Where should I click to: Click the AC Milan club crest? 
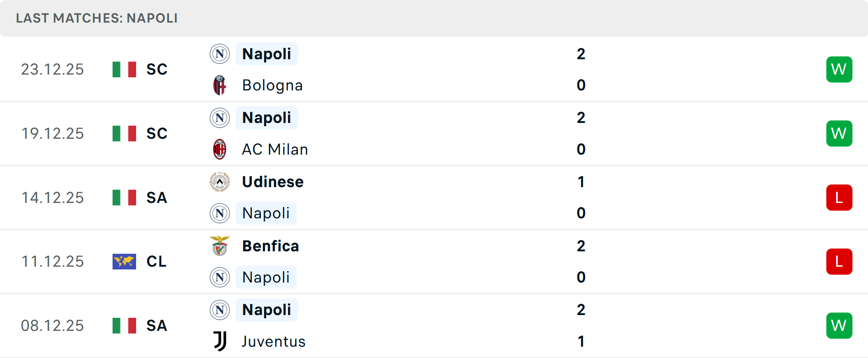coord(220,149)
